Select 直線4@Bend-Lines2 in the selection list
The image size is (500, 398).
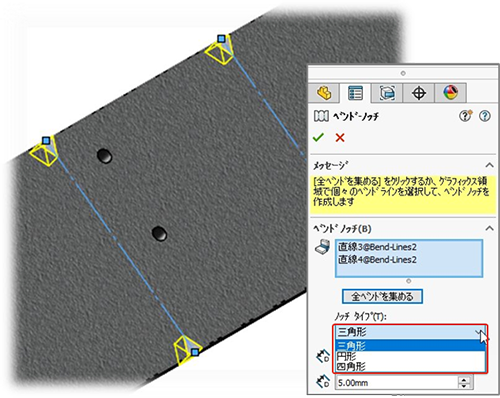(x=377, y=260)
